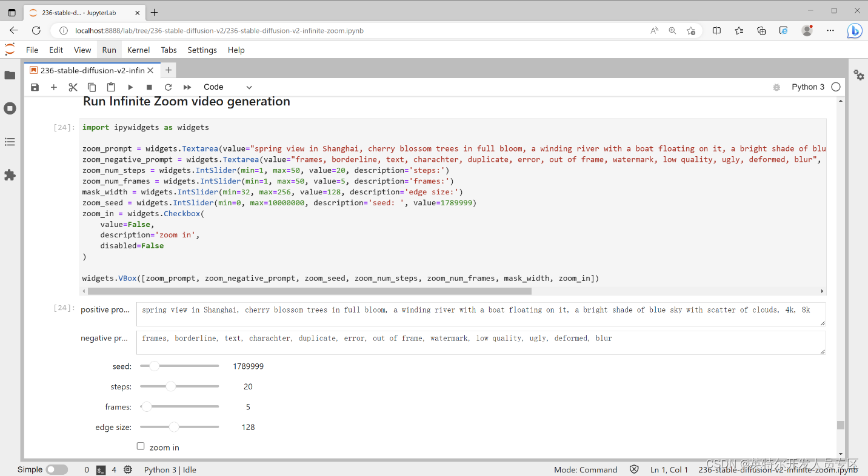Open the File Browser sidebar panel
The height and width of the screenshot is (476, 868).
(x=10, y=75)
